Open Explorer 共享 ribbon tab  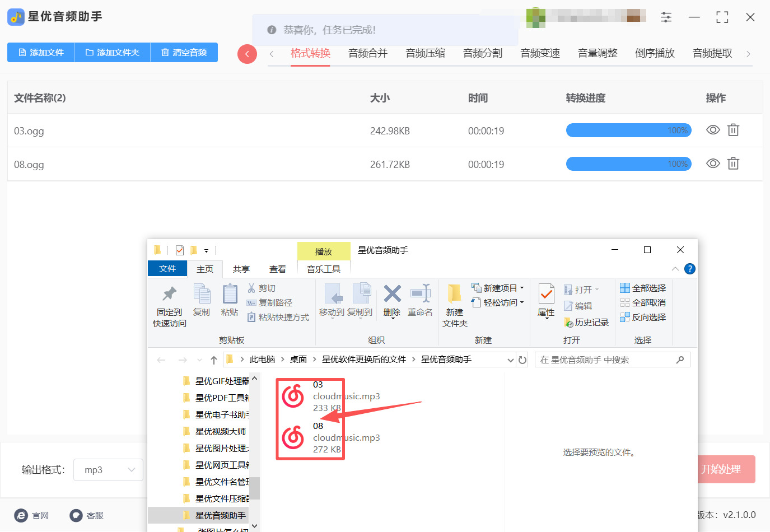click(241, 269)
